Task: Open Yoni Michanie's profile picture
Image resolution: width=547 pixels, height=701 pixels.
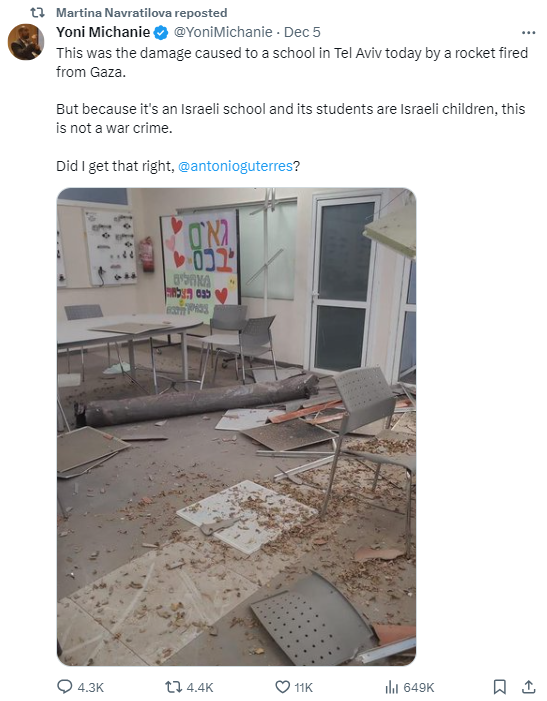Action: coord(26,42)
